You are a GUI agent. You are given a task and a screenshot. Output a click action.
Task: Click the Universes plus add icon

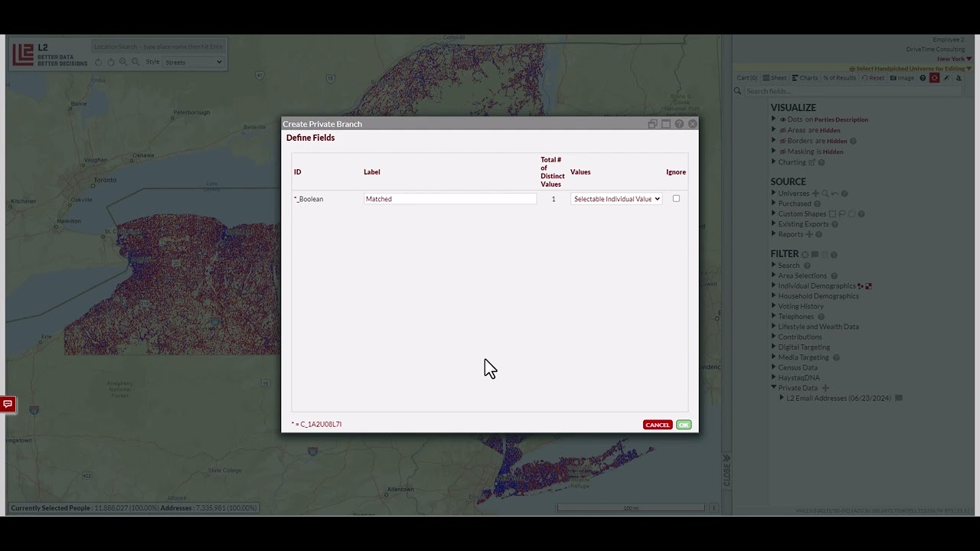click(x=815, y=194)
